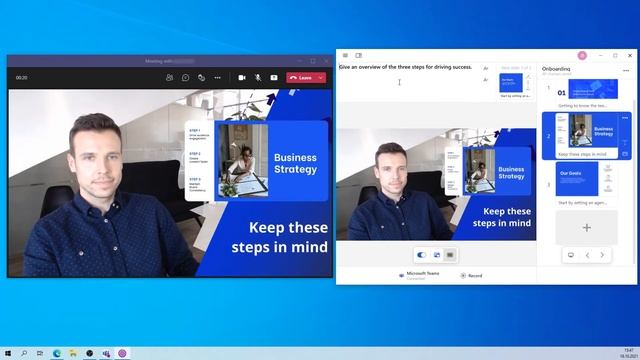The image size is (640, 360).
Task: Select picture-in-picture layout icon below preview
Action: (x=437, y=255)
